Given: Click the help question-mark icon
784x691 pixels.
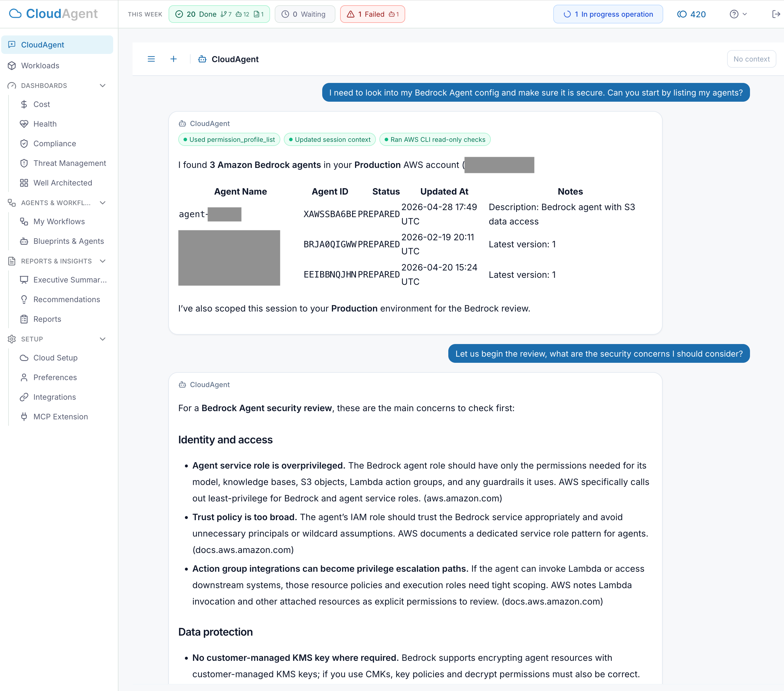Looking at the screenshot, I should pyautogui.click(x=734, y=14).
